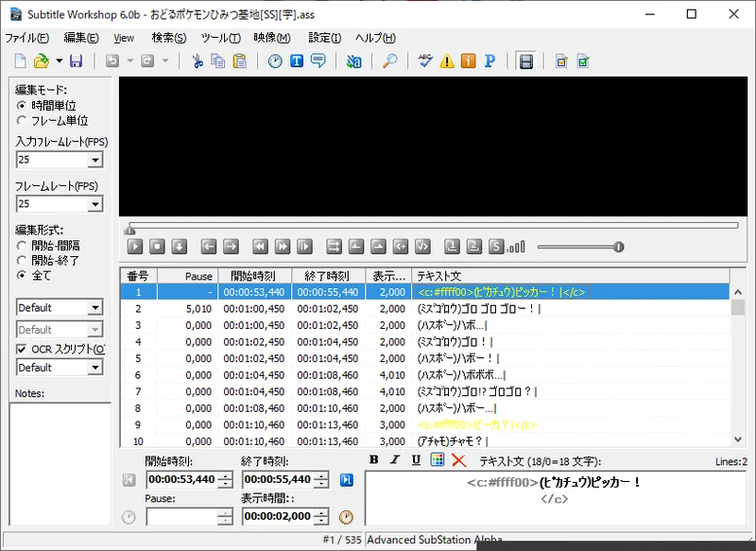Click the scissors Cut icon in toolbar
Viewport: 756px width, 551px height.
coord(197,61)
